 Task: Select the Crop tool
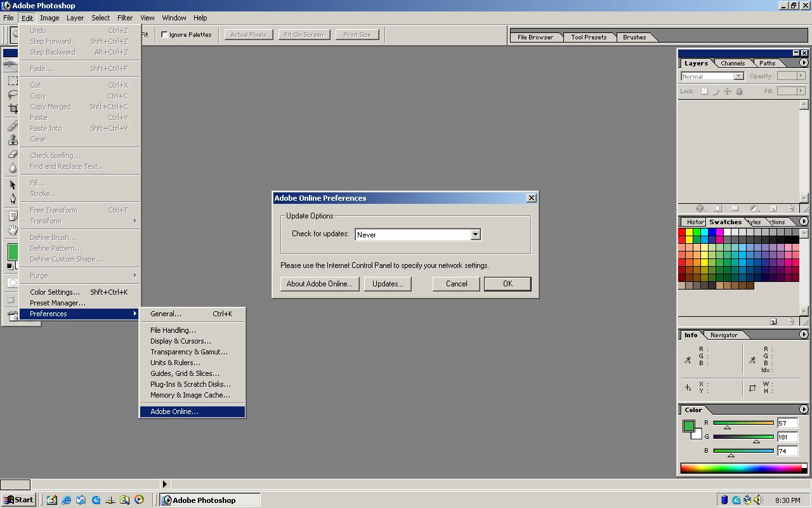tap(13, 109)
